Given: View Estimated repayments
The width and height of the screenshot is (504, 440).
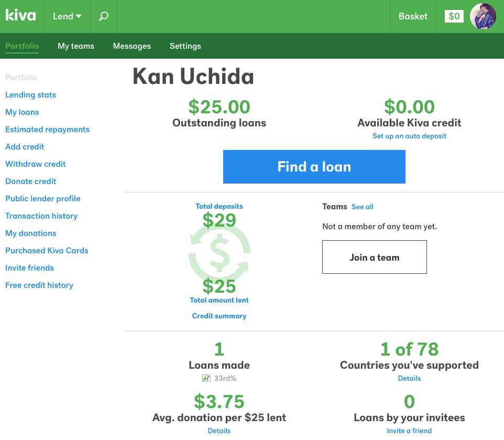Looking at the screenshot, I should [x=47, y=130].
